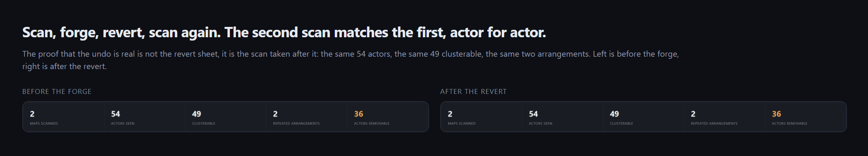The image size is (868, 156).
Task: Click Actors Seen stat in After the Revert
Action: point(562,117)
